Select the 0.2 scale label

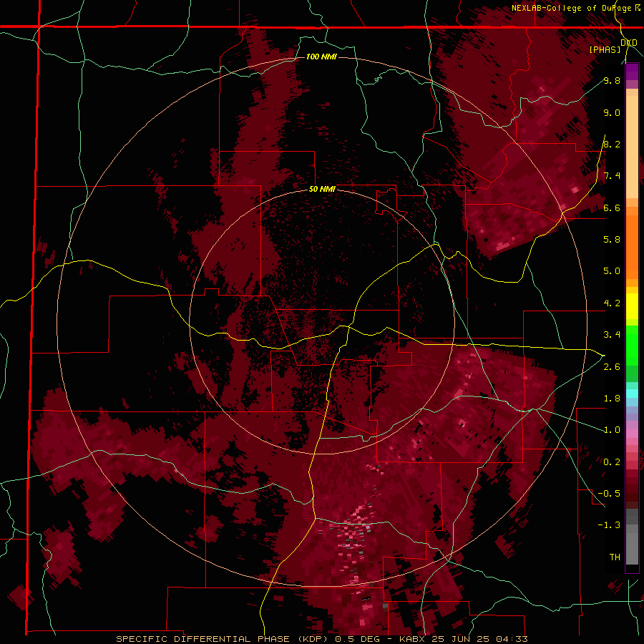pyautogui.click(x=612, y=462)
